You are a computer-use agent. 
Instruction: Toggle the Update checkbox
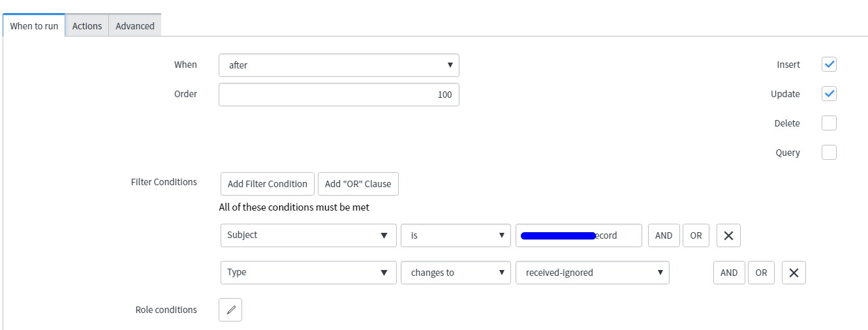pyautogui.click(x=829, y=94)
